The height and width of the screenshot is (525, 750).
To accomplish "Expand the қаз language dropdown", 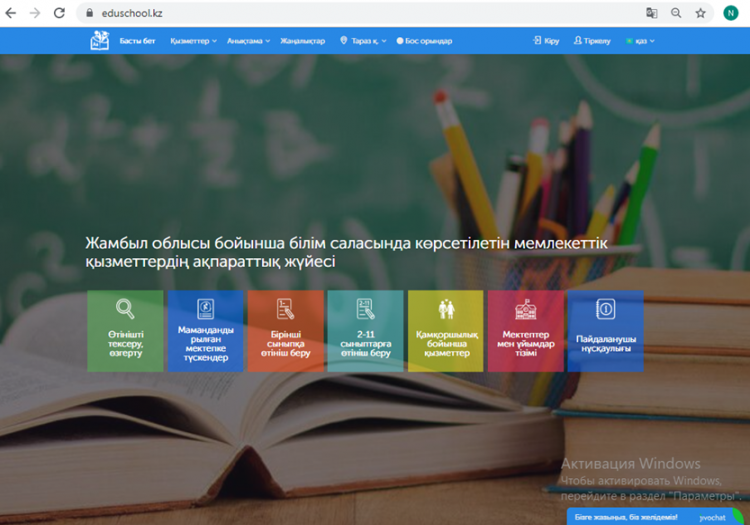I will [640, 41].
